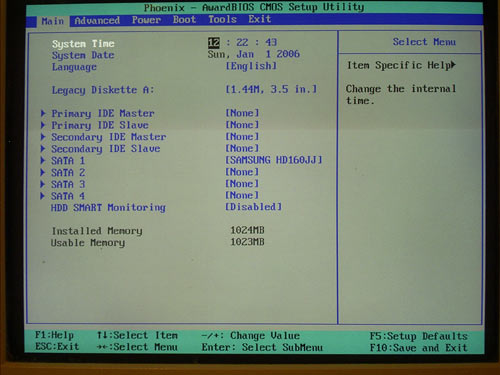Screen dimensions: 500x375
Task: Click the Select Menu arrows hint in footer
Action: pyautogui.click(x=137, y=347)
